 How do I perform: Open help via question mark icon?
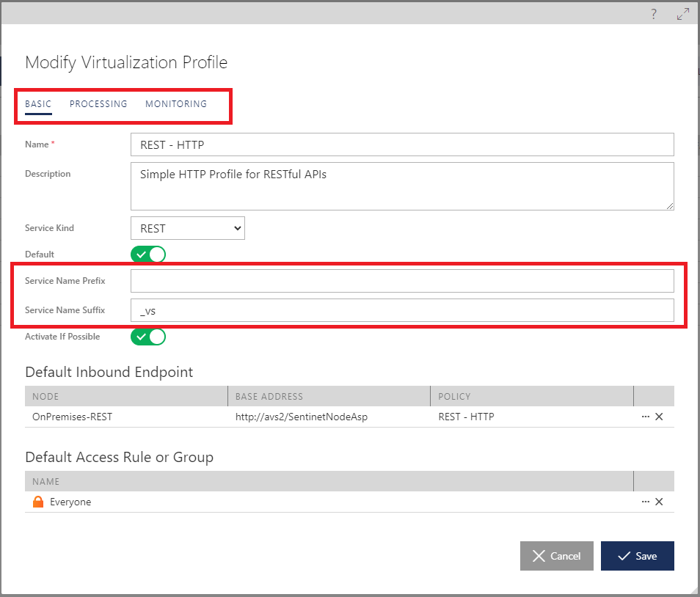654,14
